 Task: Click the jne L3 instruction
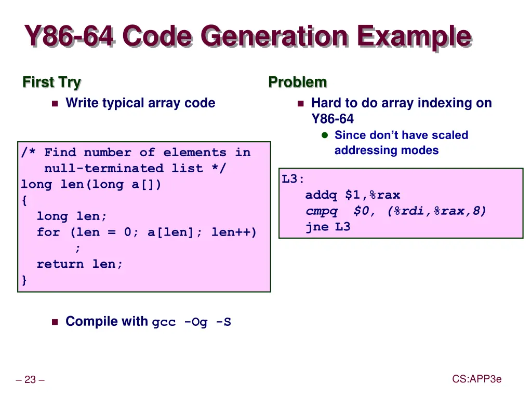coord(328,227)
